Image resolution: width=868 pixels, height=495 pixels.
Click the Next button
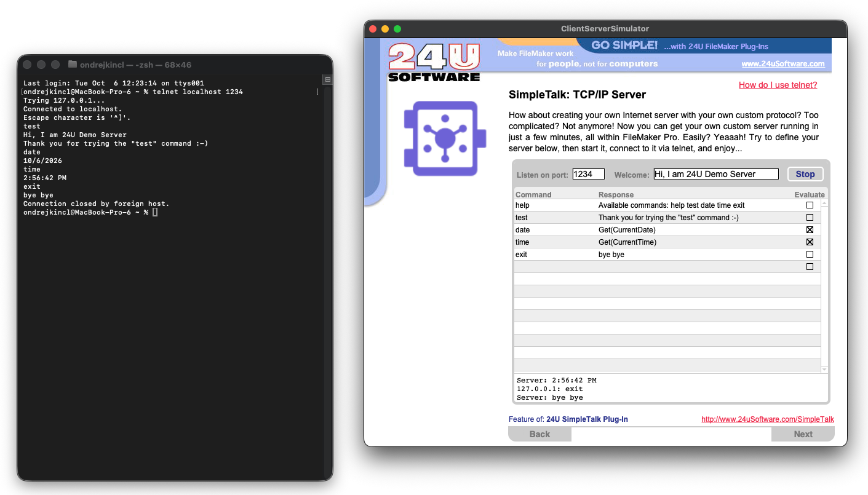[803, 434]
